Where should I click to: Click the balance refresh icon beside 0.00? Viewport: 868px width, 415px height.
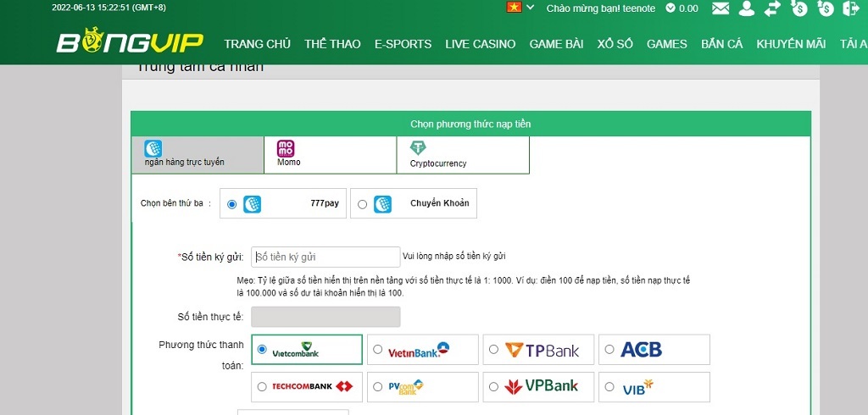click(x=670, y=8)
